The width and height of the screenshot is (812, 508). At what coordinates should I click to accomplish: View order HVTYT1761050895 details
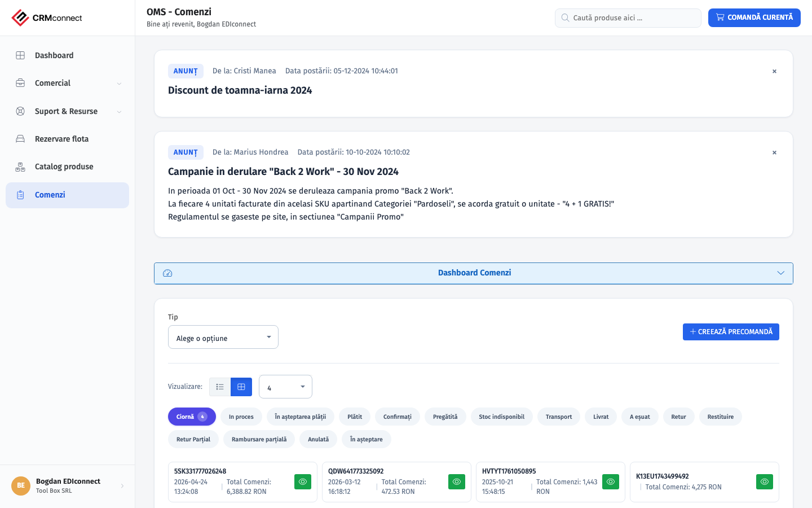coord(611,481)
